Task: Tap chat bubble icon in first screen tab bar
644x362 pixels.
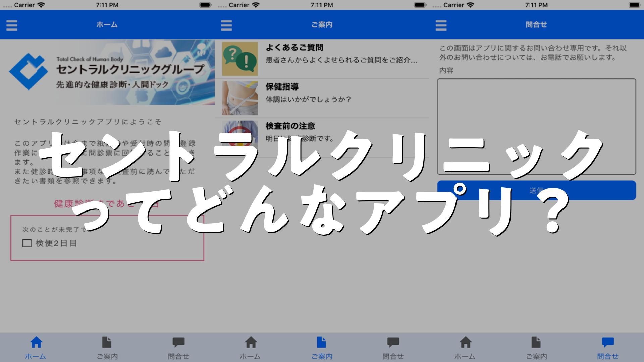Action: pyautogui.click(x=178, y=342)
